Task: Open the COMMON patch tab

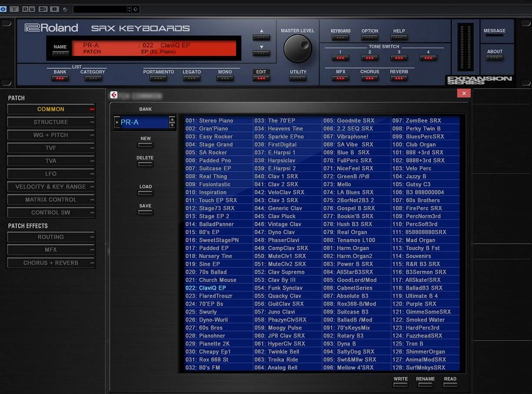Action: pos(51,110)
